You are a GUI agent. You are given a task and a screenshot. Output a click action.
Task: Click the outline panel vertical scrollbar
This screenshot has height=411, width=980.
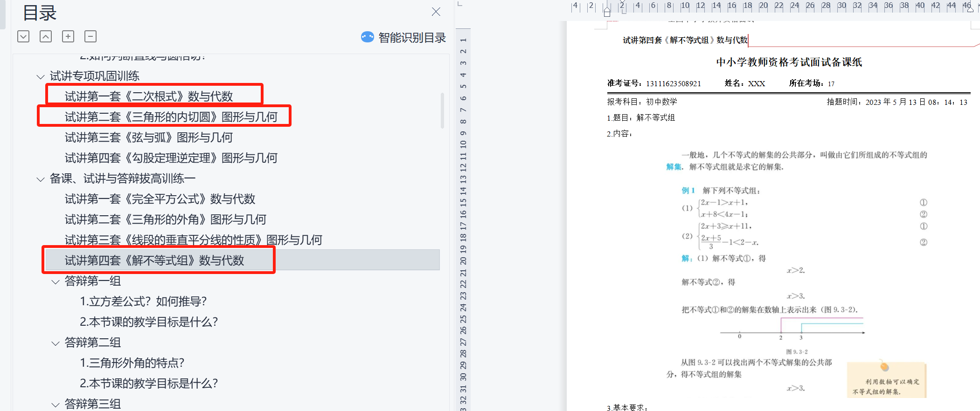pos(442,110)
